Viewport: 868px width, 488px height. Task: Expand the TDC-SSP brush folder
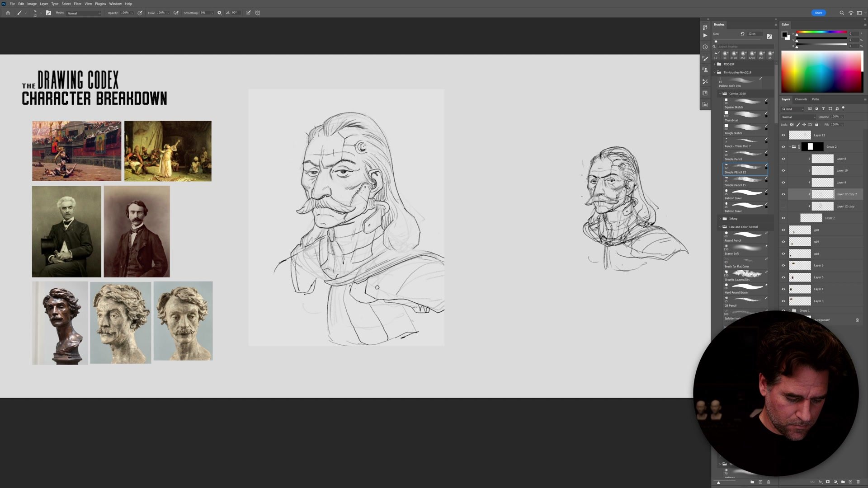715,64
